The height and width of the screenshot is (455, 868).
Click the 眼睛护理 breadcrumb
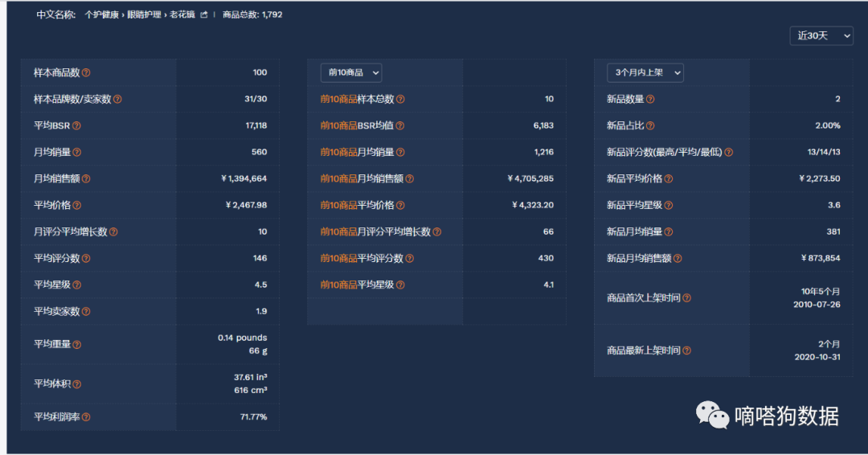tap(144, 15)
